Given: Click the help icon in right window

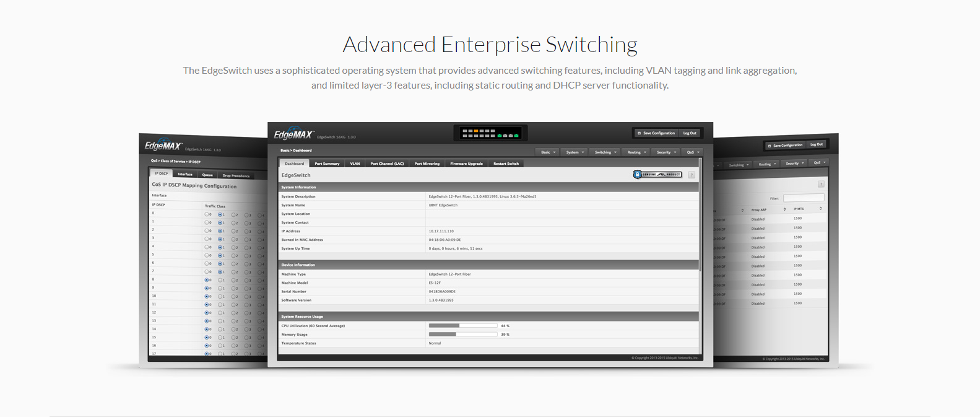Looking at the screenshot, I should [x=821, y=184].
